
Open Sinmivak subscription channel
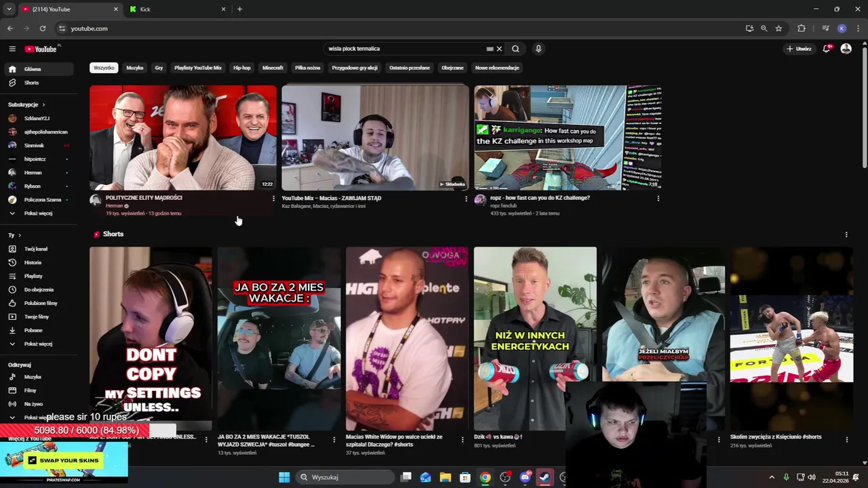(x=39, y=145)
